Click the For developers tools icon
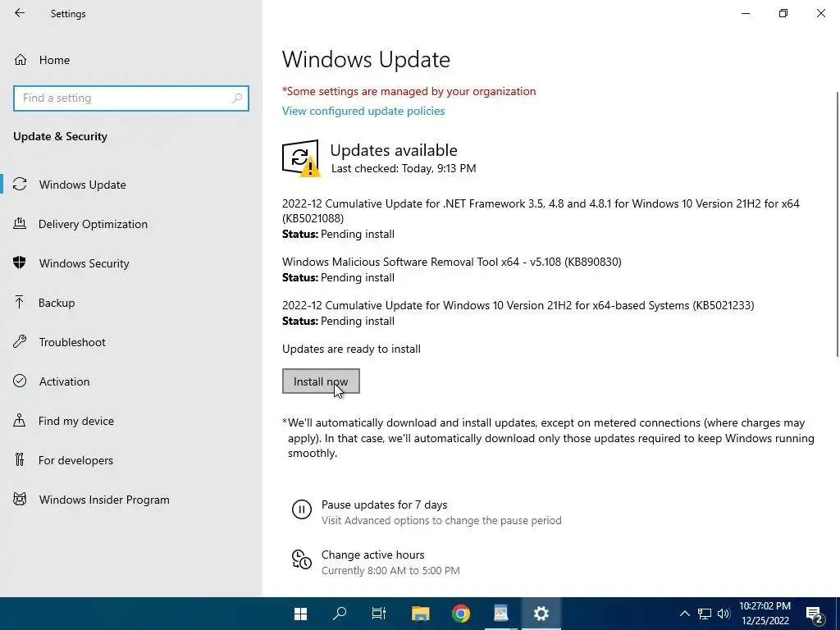 click(x=20, y=459)
